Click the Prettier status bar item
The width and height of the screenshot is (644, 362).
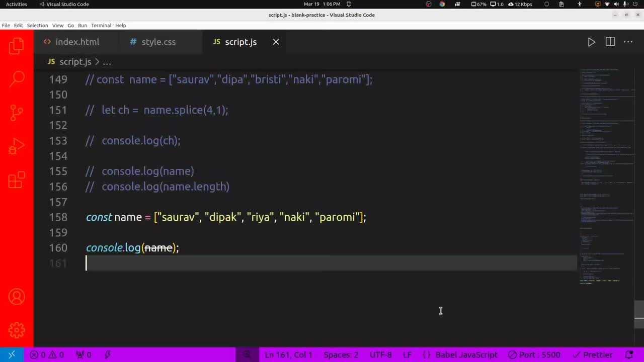click(593, 354)
